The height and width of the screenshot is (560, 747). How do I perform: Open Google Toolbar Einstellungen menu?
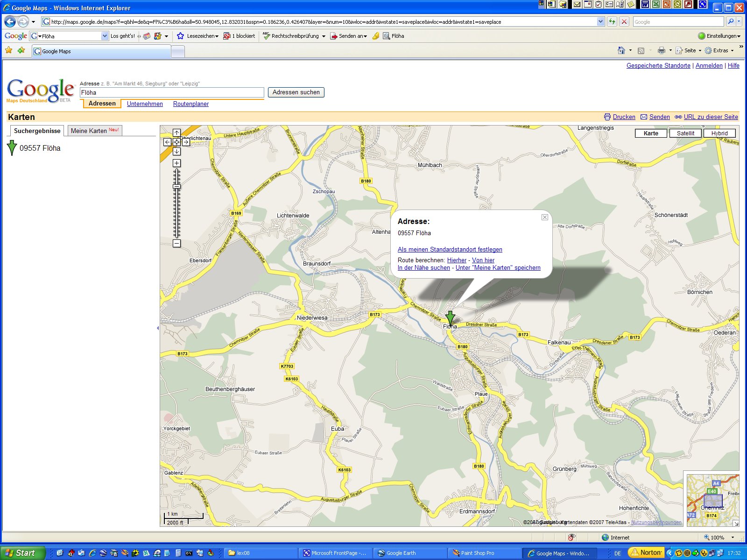pyautogui.click(x=719, y=36)
